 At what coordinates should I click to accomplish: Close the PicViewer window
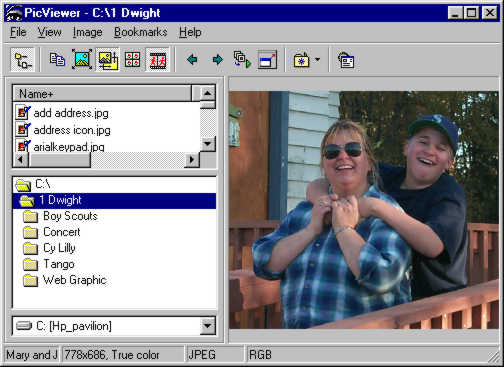pos(490,13)
